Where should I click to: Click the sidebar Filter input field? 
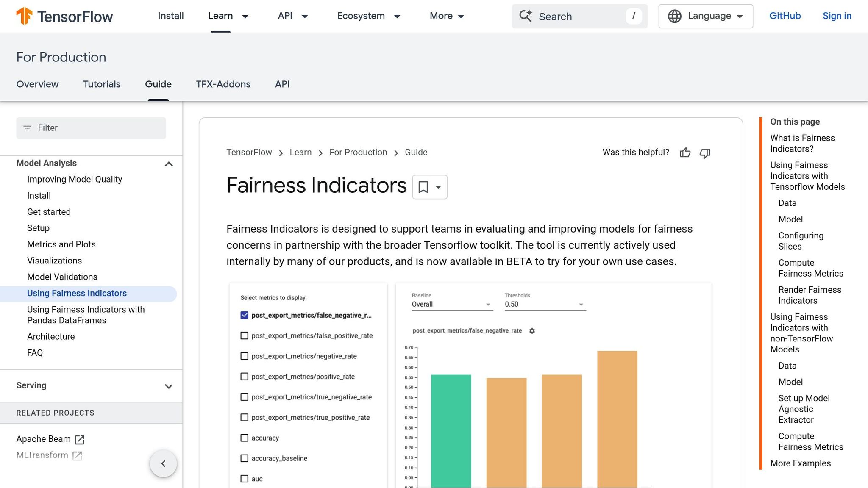point(91,128)
